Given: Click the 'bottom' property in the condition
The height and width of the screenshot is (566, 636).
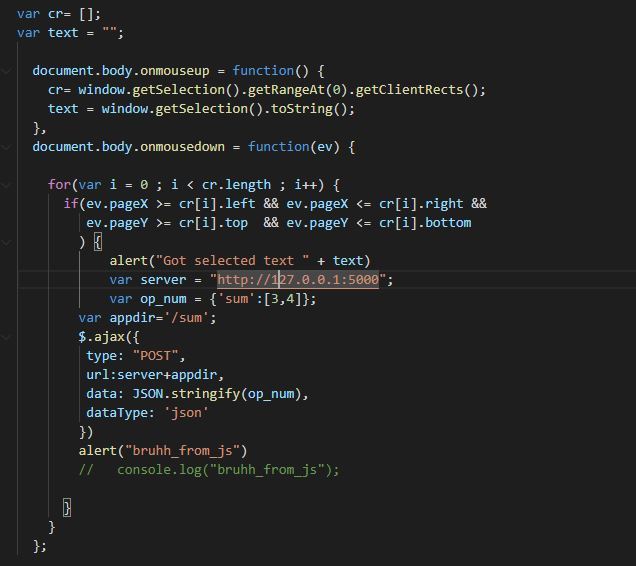Looking at the screenshot, I should point(448,223).
